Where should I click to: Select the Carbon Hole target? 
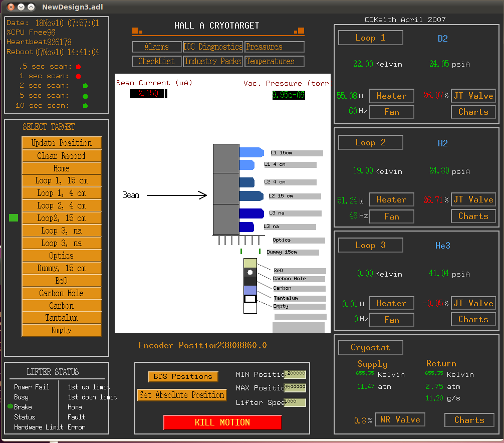click(x=62, y=293)
